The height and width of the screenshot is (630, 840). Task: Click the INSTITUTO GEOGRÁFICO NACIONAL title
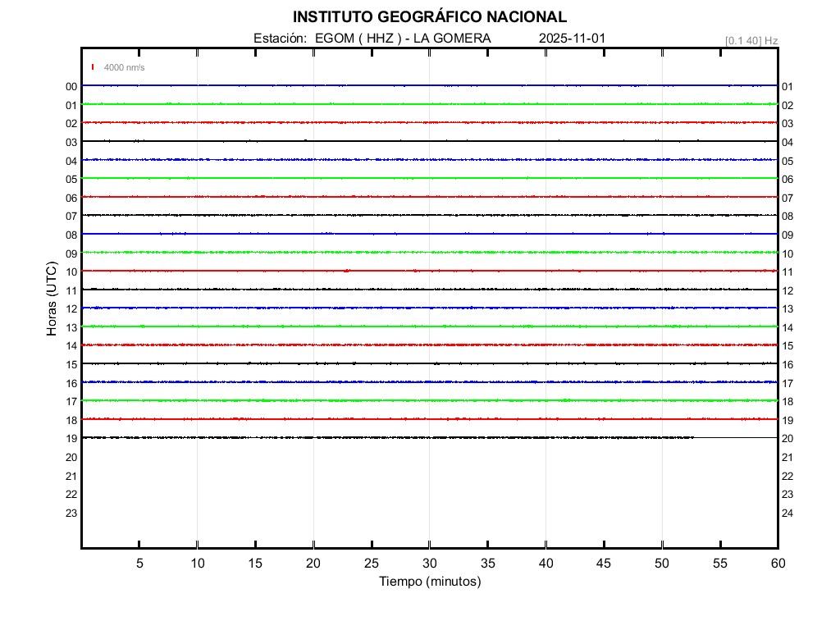coord(429,17)
